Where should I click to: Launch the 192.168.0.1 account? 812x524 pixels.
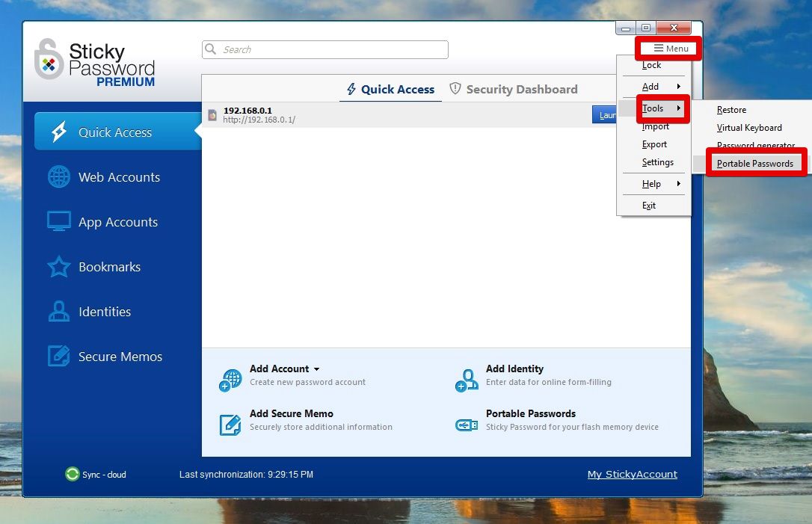(604, 115)
